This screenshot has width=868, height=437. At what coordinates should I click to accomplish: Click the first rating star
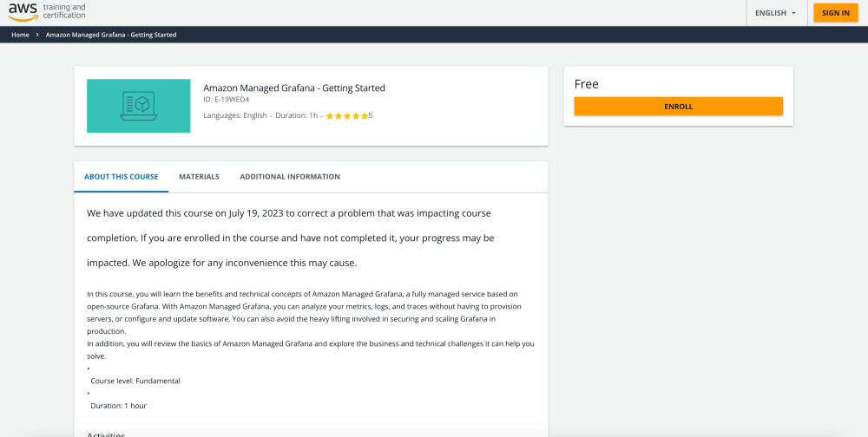[330, 116]
